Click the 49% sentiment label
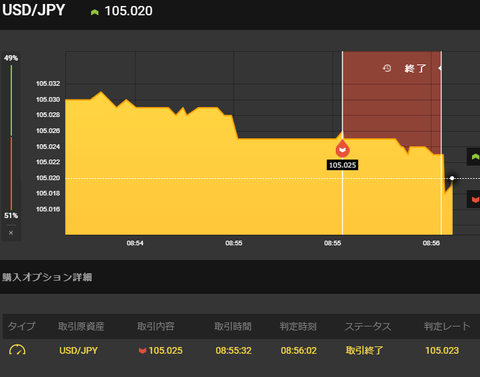This screenshot has width=480, height=377. click(x=11, y=58)
